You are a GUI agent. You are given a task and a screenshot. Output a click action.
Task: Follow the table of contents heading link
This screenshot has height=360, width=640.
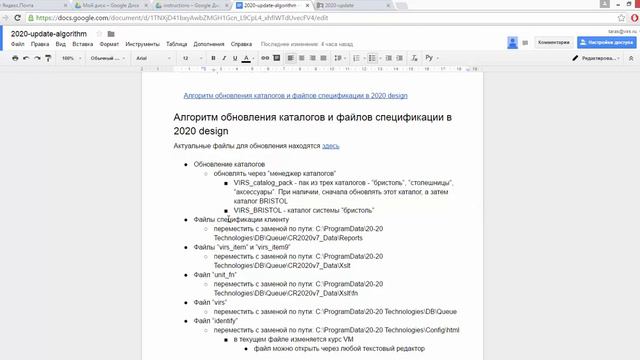pos(296,96)
